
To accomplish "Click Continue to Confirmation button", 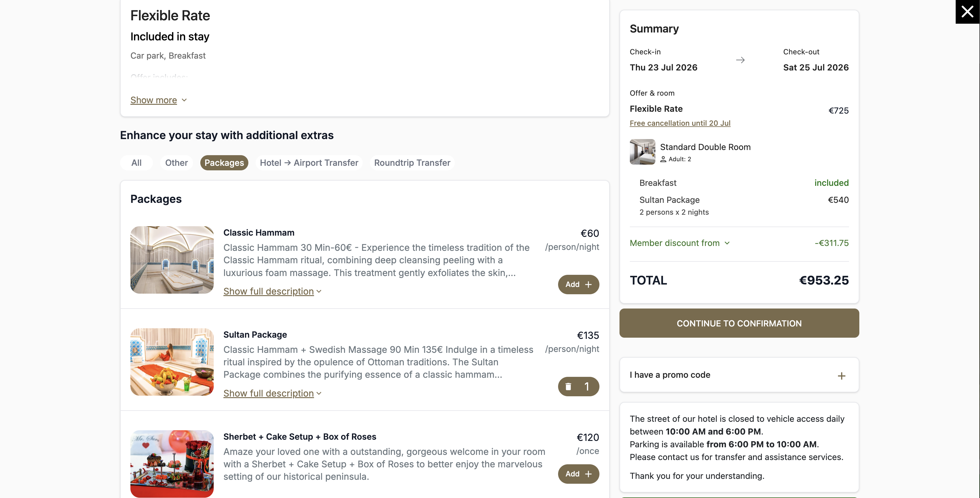I will (739, 323).
